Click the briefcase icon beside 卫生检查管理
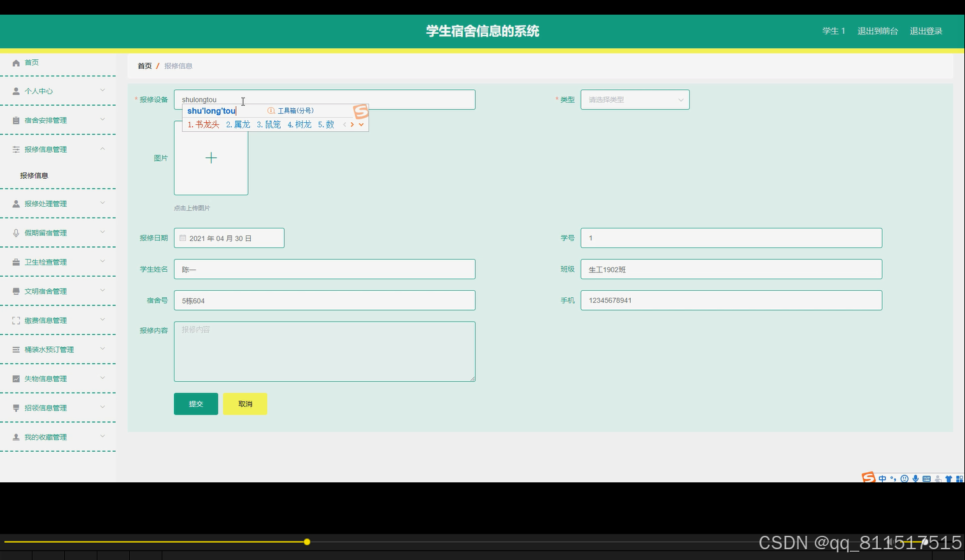Viewport: 965px width, 560px height. click(x=16, y=262)
